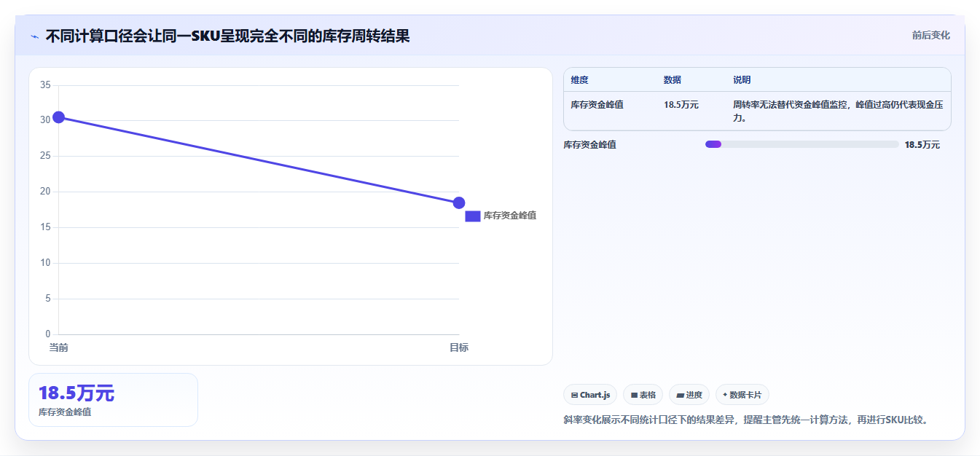This screenshot has width=980, height=456.
Task: Click the 当前 x-axis label
Action: (x=58, y=347)
